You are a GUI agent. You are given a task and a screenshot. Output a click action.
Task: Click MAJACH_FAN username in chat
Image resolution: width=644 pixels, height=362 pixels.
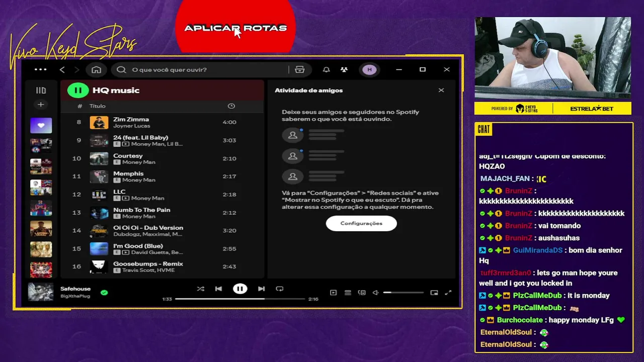[505, 178]
